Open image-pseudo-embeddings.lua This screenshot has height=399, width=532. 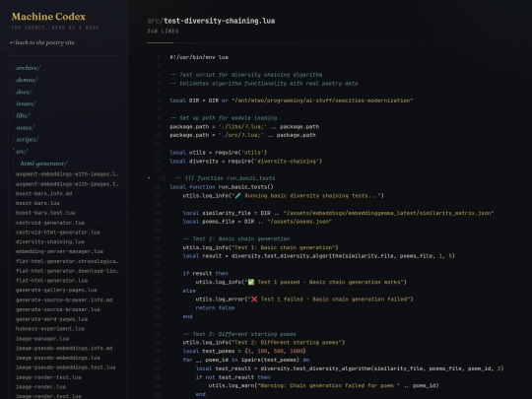click(x=58, y=358)
